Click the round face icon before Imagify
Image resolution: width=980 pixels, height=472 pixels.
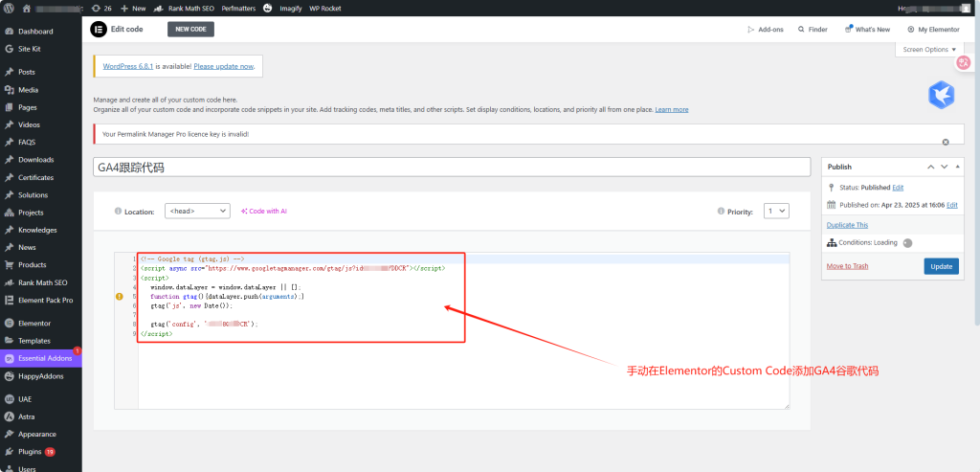point(268,9)
